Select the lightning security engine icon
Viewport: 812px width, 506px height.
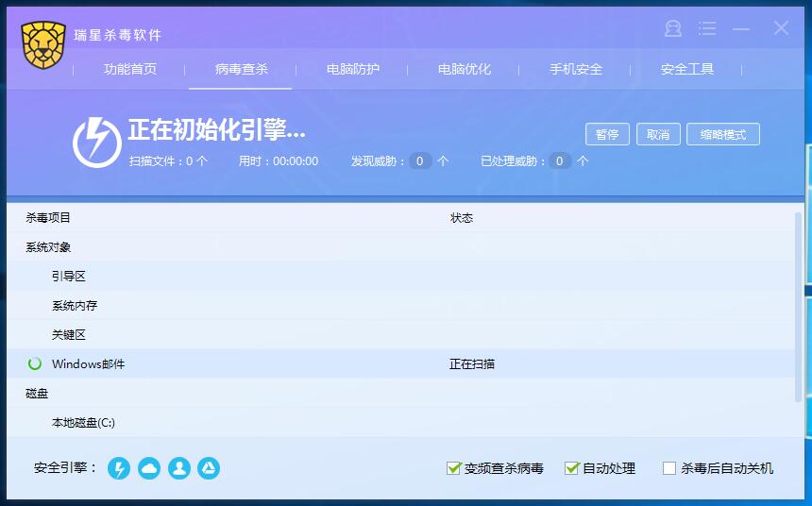point(119,468)
